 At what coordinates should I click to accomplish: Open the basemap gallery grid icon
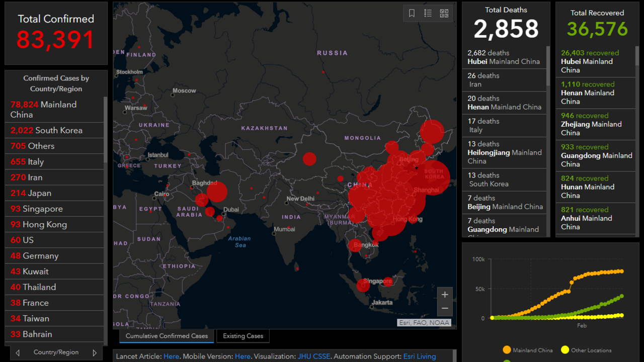coord(444,14)
